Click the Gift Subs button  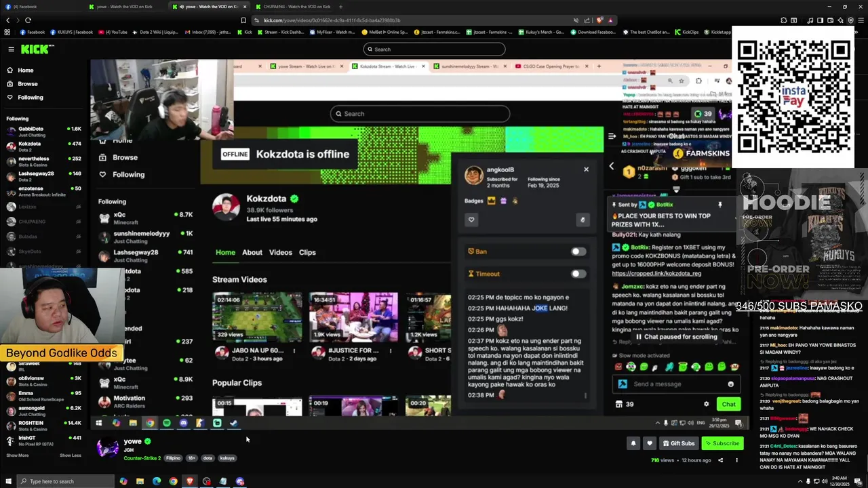click(678, 443)
